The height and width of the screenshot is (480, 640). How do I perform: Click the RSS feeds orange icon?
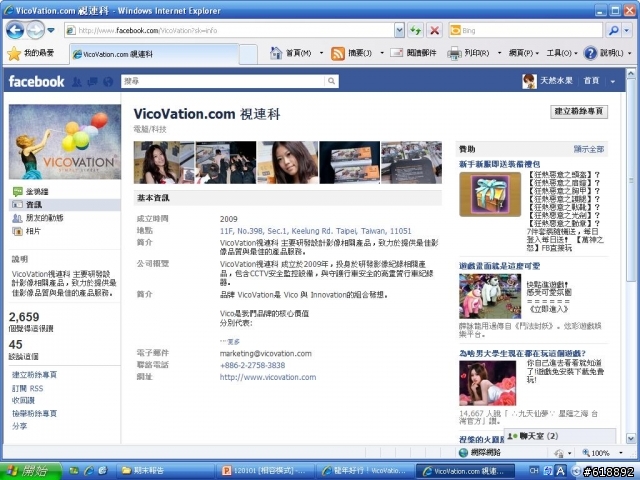[x=338, y=53]
